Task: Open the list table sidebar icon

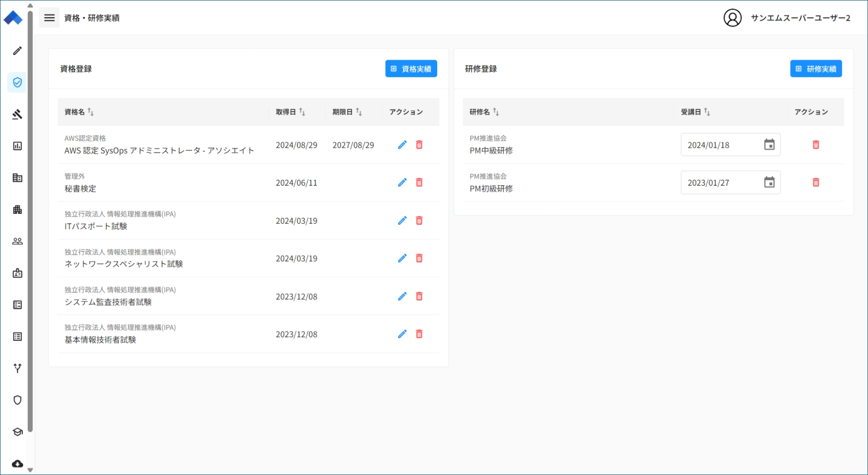Action: [17, 337]
